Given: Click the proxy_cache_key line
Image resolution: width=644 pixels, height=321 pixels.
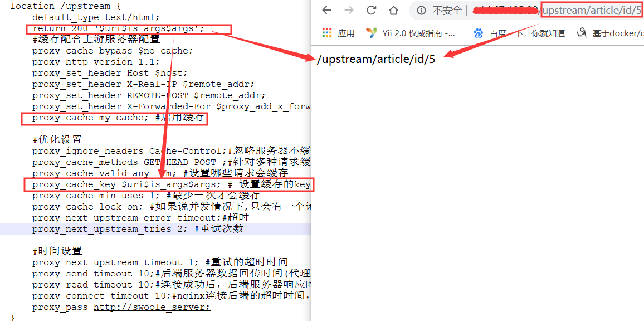Looking at the screenshot, I should pos(171,184).
